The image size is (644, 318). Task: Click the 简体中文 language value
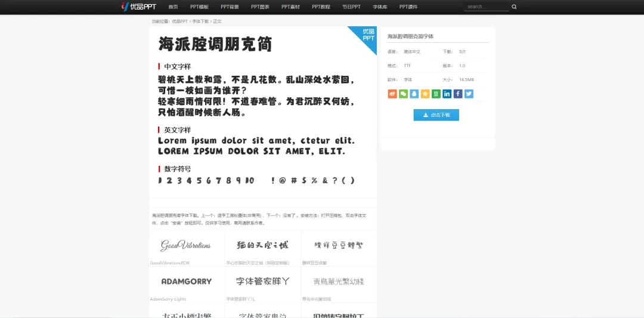[x=412, y=52]
